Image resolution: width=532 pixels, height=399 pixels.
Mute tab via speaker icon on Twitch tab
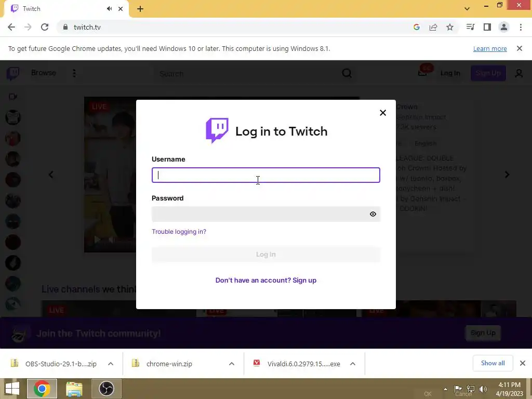pos(109,9)
